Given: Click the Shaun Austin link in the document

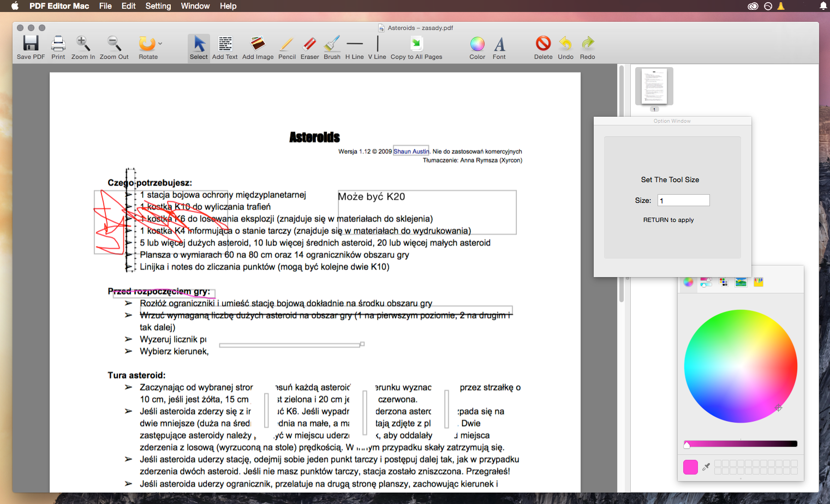Looking at the screenshot, I should tap(411, 152).
